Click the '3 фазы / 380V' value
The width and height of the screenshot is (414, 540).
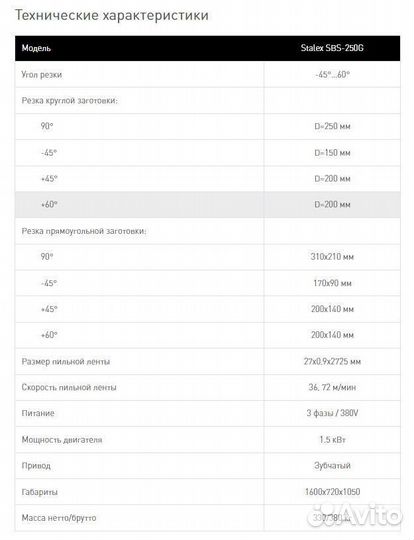(332, 413)
